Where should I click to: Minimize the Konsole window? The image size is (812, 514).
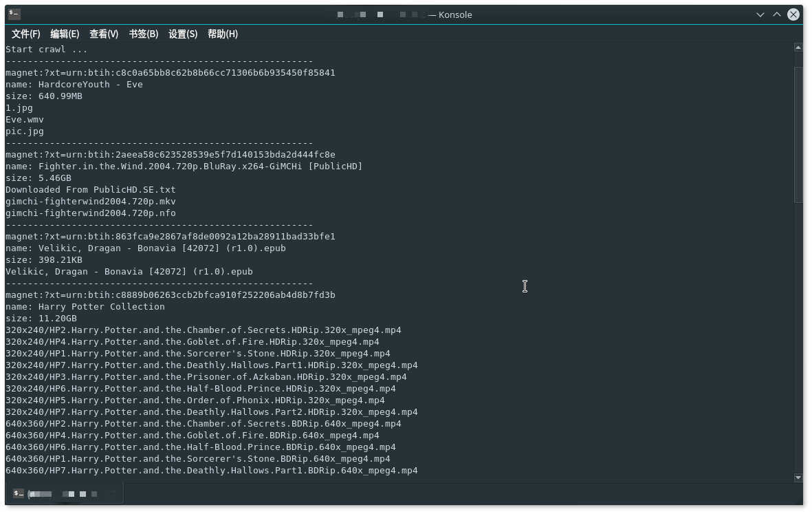(760, 14)
